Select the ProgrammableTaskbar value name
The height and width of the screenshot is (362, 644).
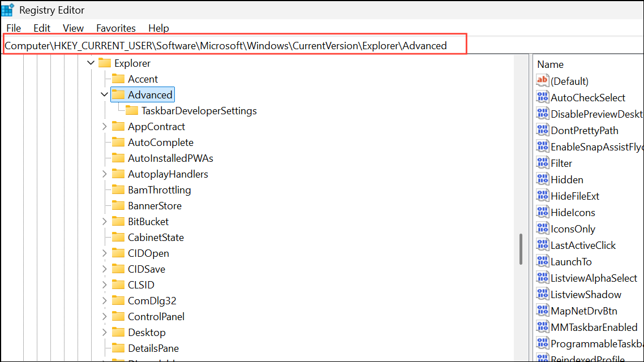pos(597,344)
